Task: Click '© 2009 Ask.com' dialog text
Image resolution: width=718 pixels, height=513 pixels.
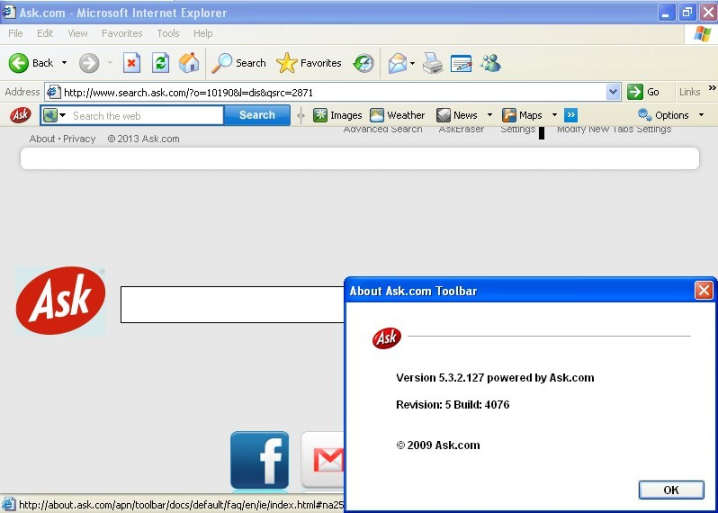Action: 438,445
